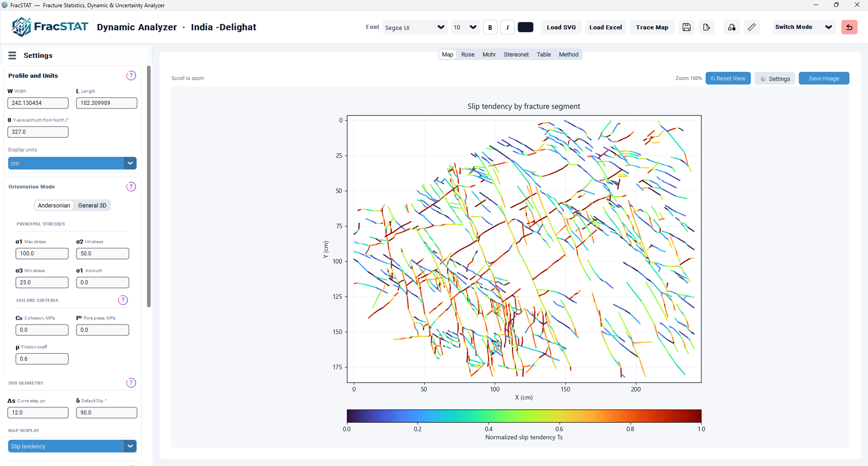Click the slip tendency colorbar gradient

(524, 416)
